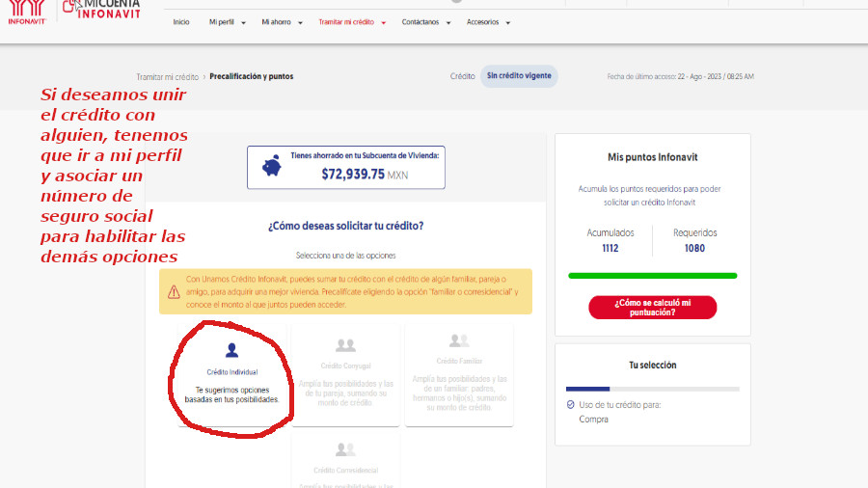Select the Crédito Individual person icon

(x=231, y=350)
